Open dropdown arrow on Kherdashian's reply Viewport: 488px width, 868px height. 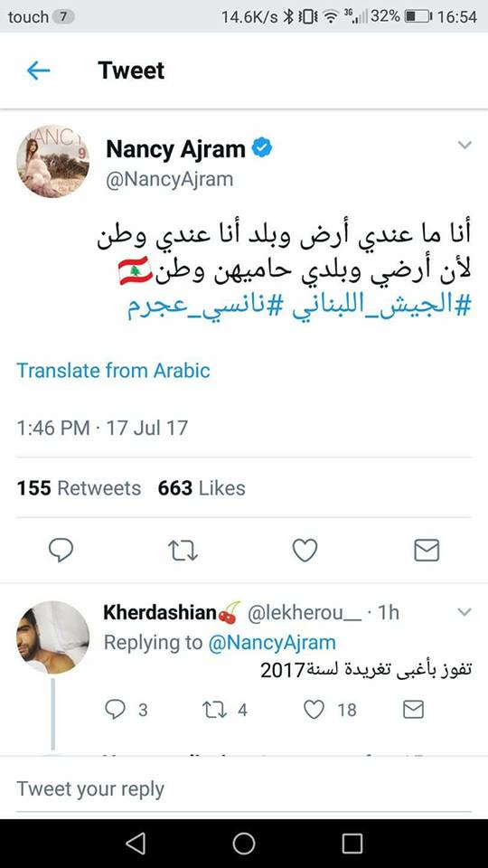465,612
